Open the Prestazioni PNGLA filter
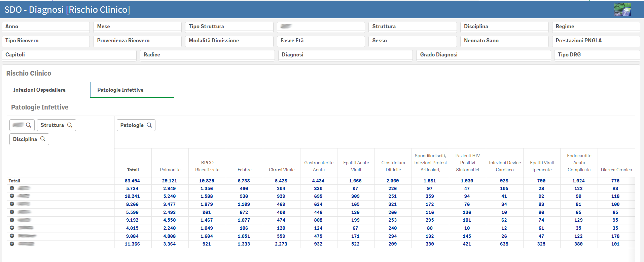The image size is (644, 262). 596,41
